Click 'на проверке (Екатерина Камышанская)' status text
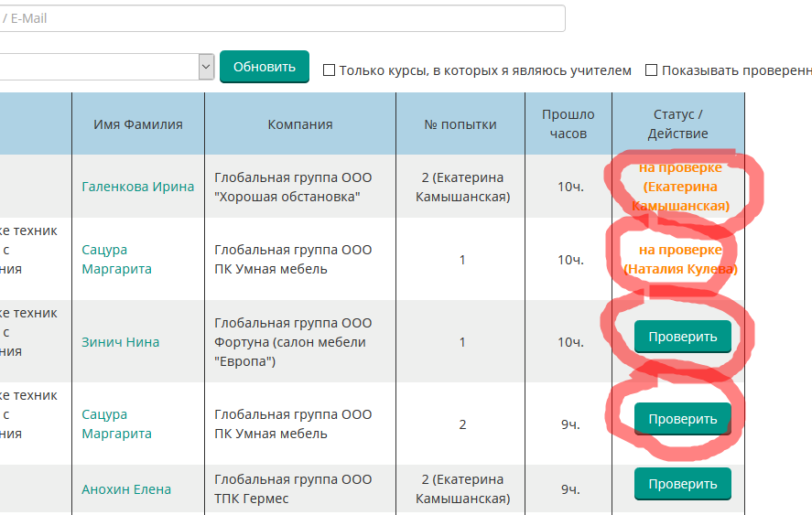The width and height of the screenshot is (812, 515). (x=680, y=187)
